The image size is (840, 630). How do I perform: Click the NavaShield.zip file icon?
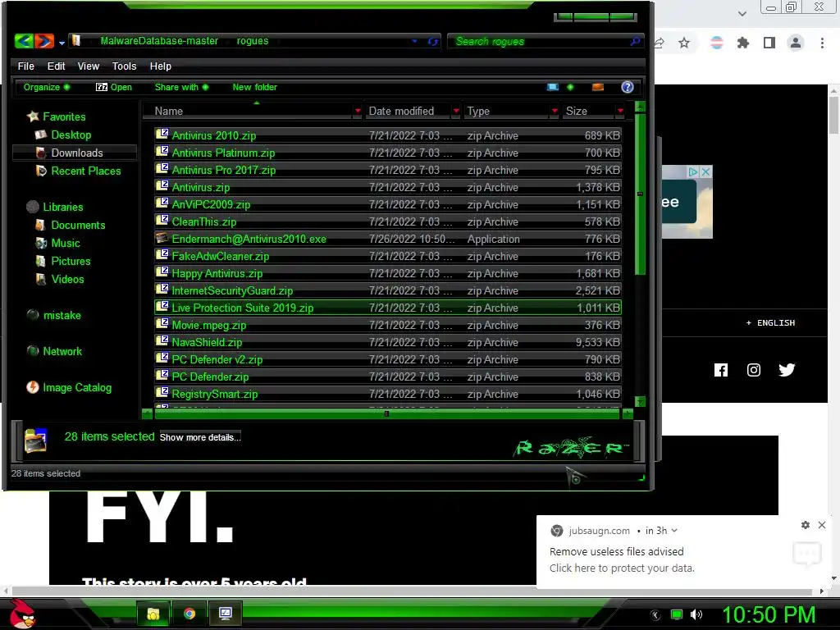(x=162, y=341)
